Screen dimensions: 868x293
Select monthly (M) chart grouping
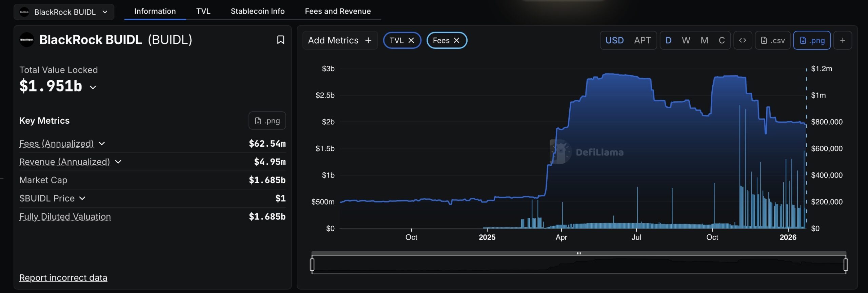704,41
